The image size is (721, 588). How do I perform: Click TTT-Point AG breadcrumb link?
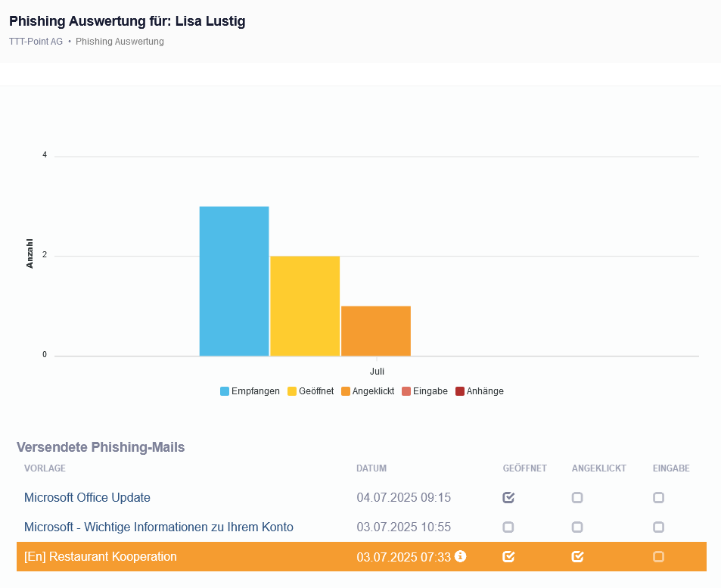pyautogui.click(x=36, y=42)
